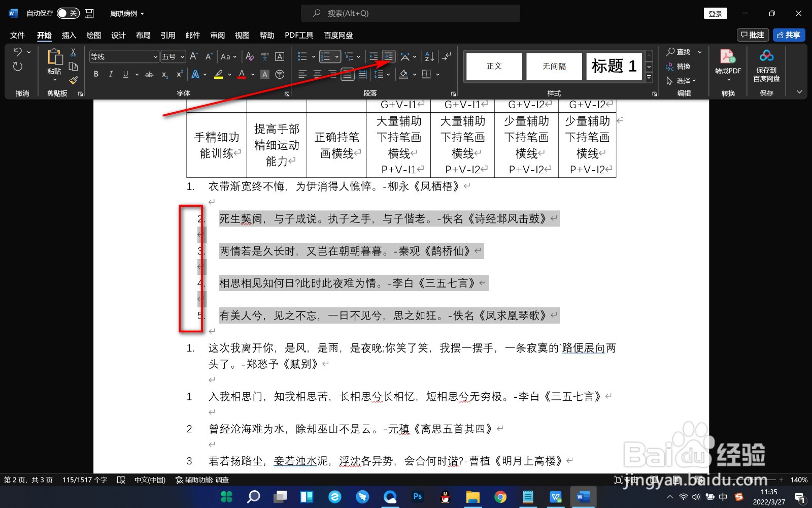Toggle superscript formatting

coord(179,74)
